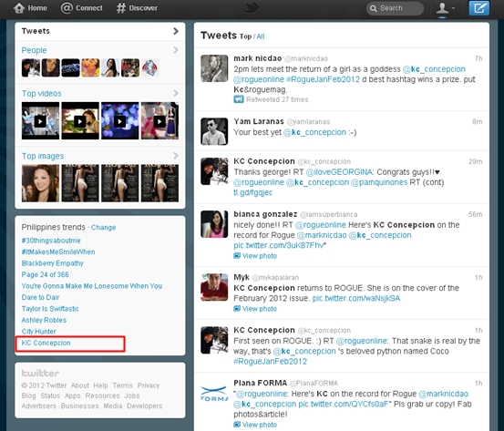The height and width of the screenshot is (431, 504).
Task: Open the tl.gd/fgqjec link
Action: [x=253, y=192]
